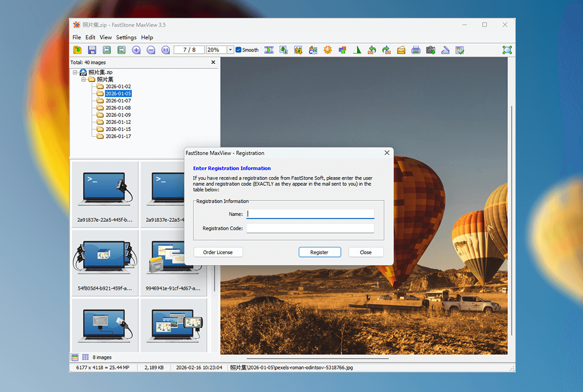Rotate image left using the toolbar icon

tap(372, 50)
